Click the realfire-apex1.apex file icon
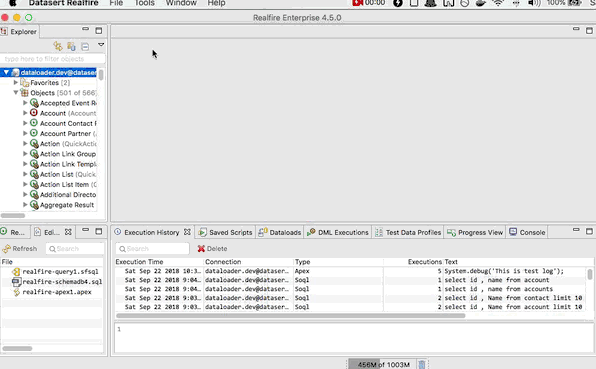 (x=16, y=292)
